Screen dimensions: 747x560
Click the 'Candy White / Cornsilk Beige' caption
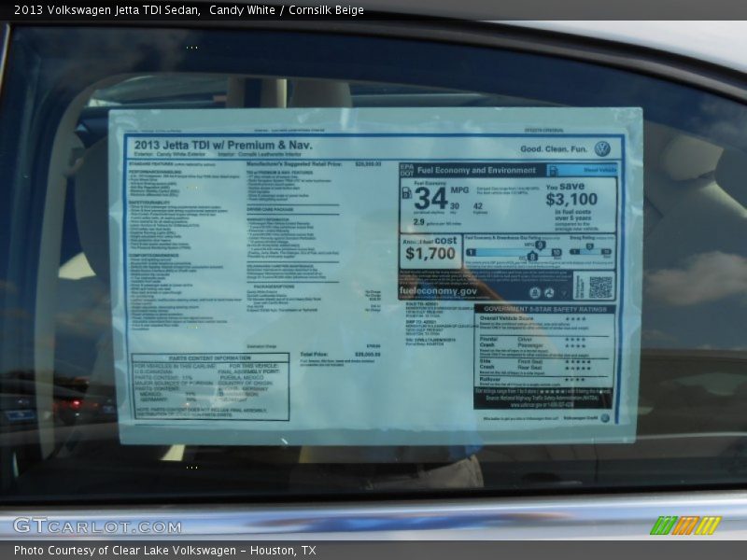click(x=287, y=10)
